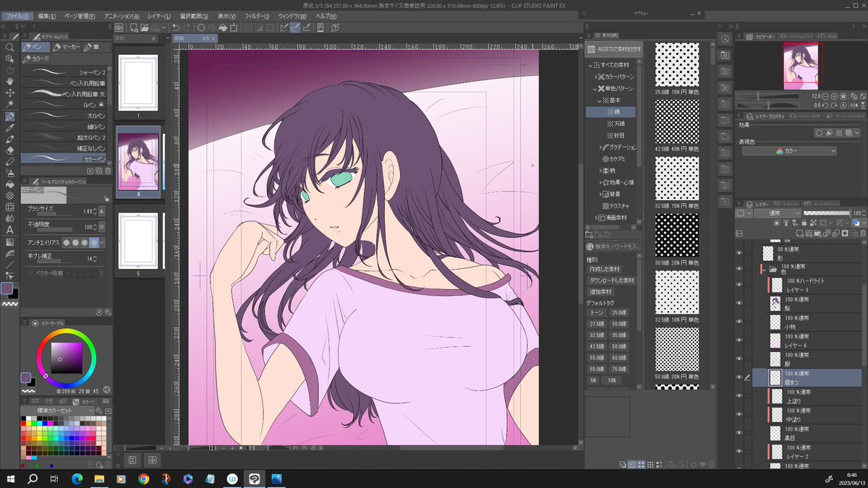The image size is (868, 488).
Task: Toggle visibility of the 色 folder
Action: (x=739, y=269)
